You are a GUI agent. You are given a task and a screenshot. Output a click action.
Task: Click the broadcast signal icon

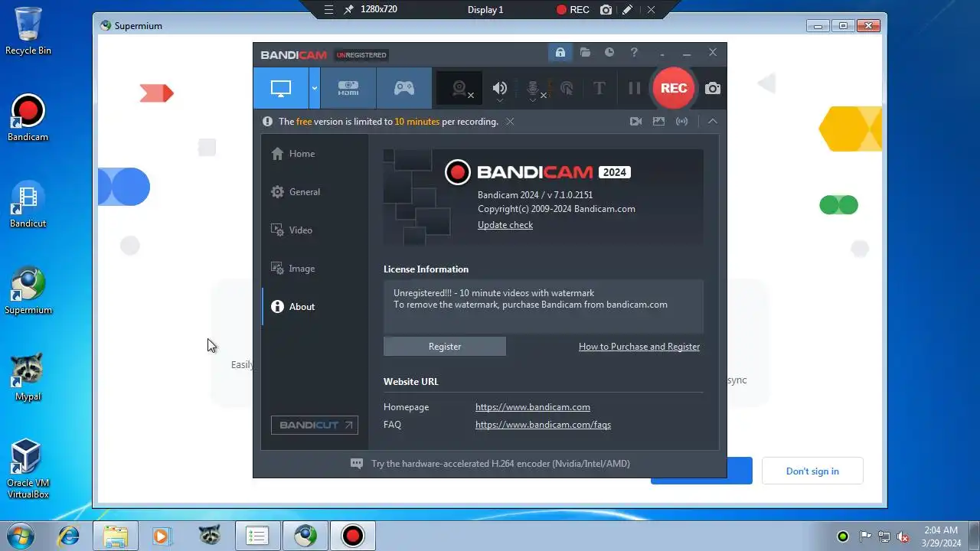pos(681,122)
